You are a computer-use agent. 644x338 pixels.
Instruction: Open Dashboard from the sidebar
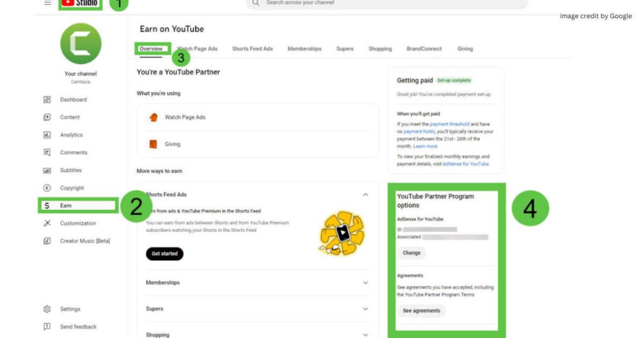pyautogui.click(x=74, y=100)
